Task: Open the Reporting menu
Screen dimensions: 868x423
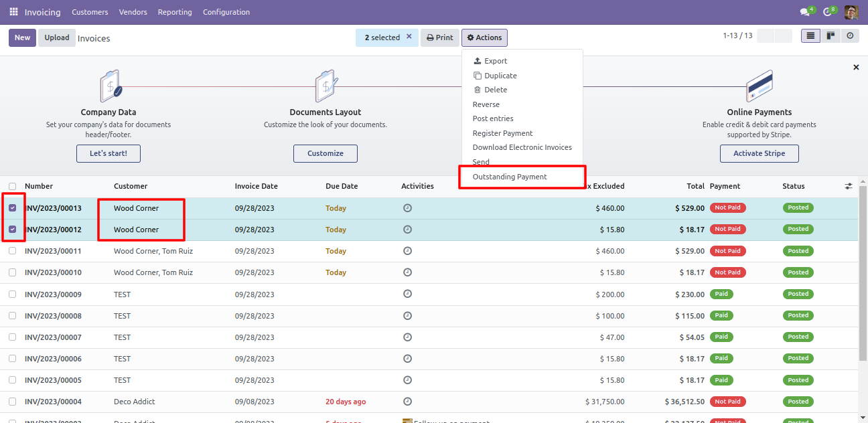Action: coord(175,12)
